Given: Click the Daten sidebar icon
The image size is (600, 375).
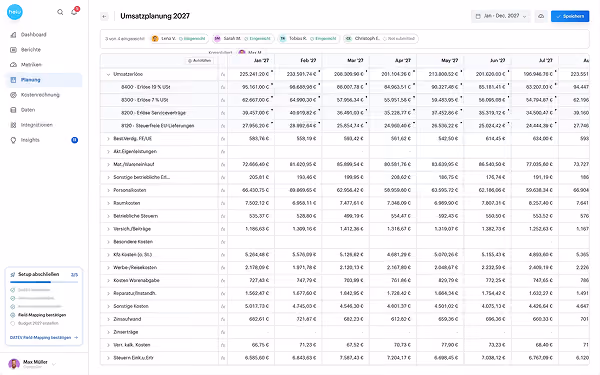Looking at the screenshot, I should 13,110.
